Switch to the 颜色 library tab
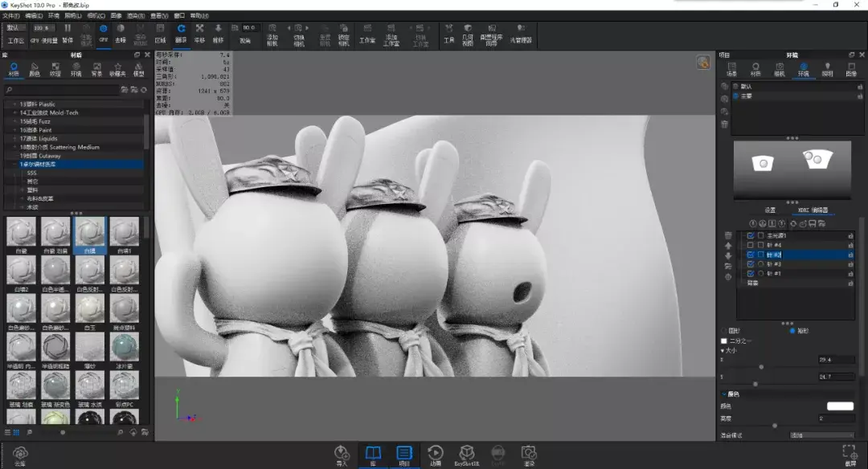The width and height of the screenshot is (868, 469). (35, 70)
